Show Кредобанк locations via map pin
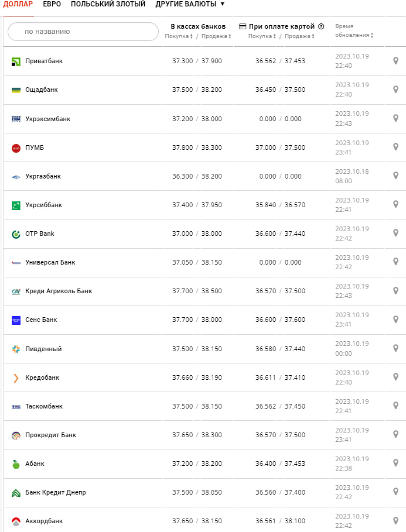Screen dimensions: 406x532 point(395,377)
